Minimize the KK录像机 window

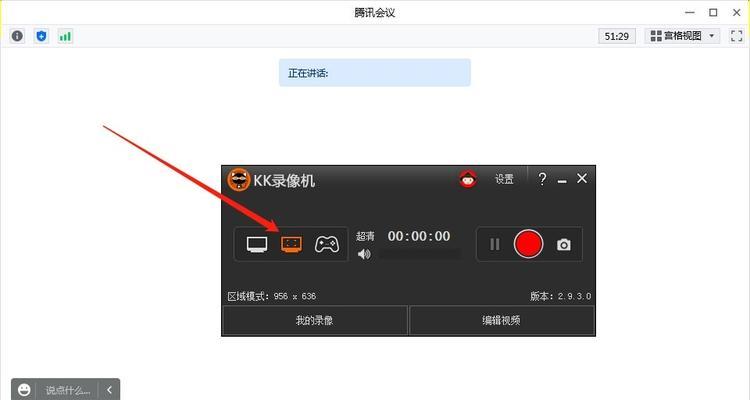(562, 181)
